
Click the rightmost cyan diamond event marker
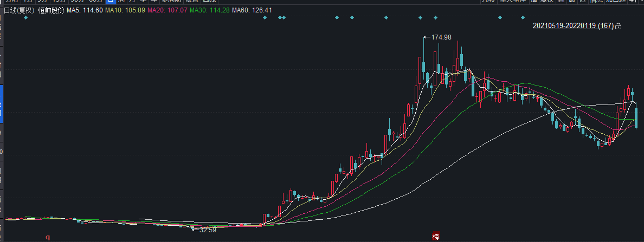pyautogui.click(x=523, y=18)
